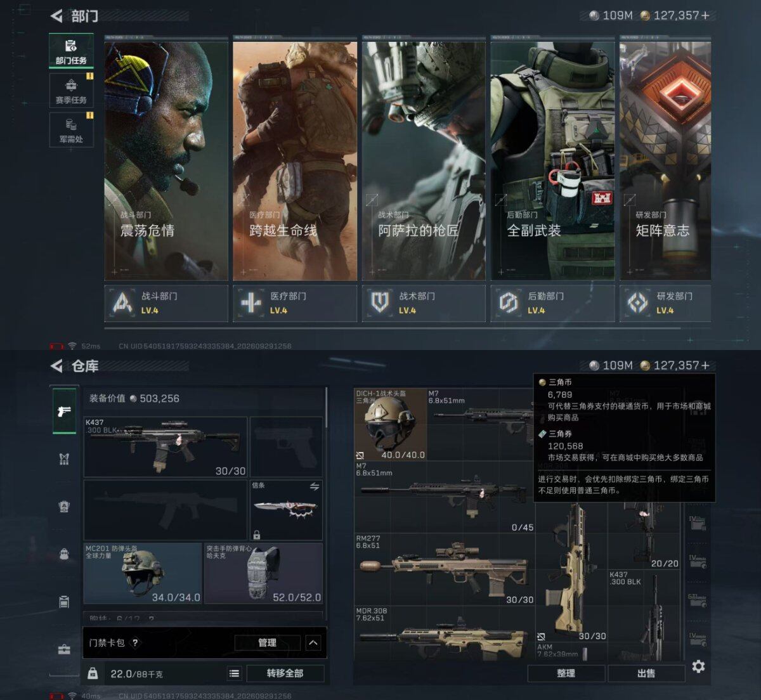Click the loadout panel vertical scrollbar

coord(327,406)
